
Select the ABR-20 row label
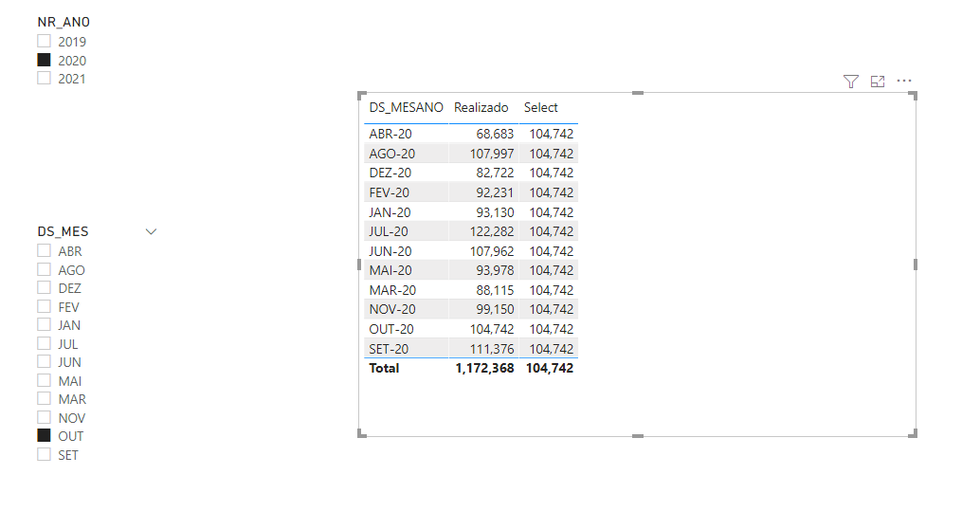390,134
